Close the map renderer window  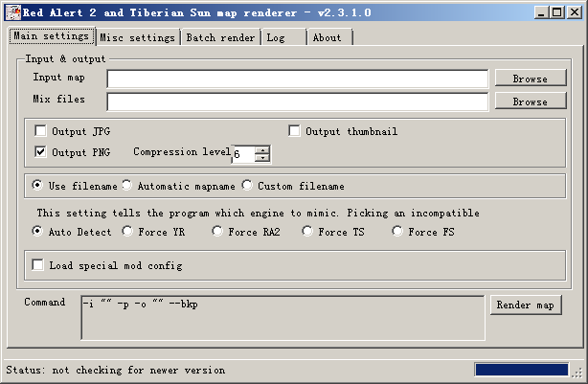(x=575, y=12)
